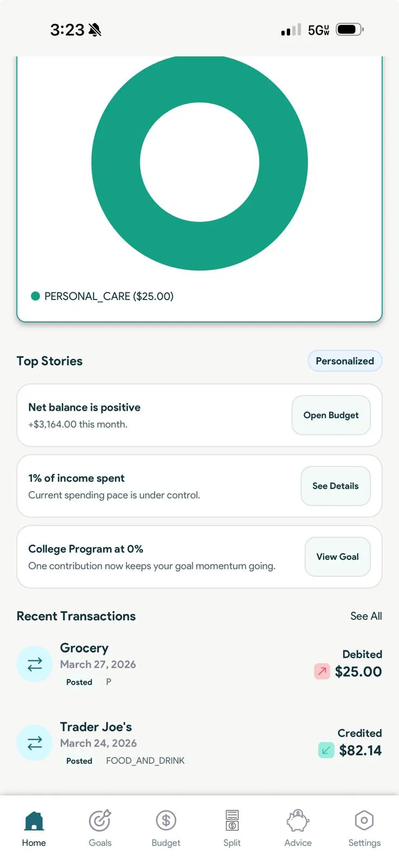This screenshot has width=399, height=868.
Task: Toggle the Personalized stories chip
Action: 345,361
